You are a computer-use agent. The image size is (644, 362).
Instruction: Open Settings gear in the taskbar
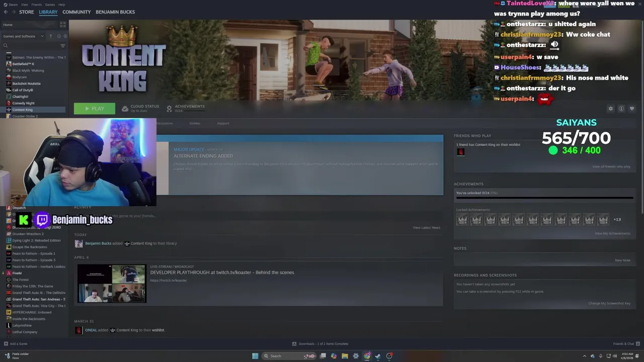(356, 356)
